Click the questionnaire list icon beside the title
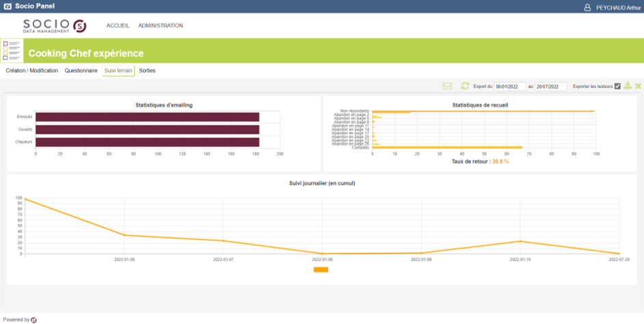 point(12,51)
